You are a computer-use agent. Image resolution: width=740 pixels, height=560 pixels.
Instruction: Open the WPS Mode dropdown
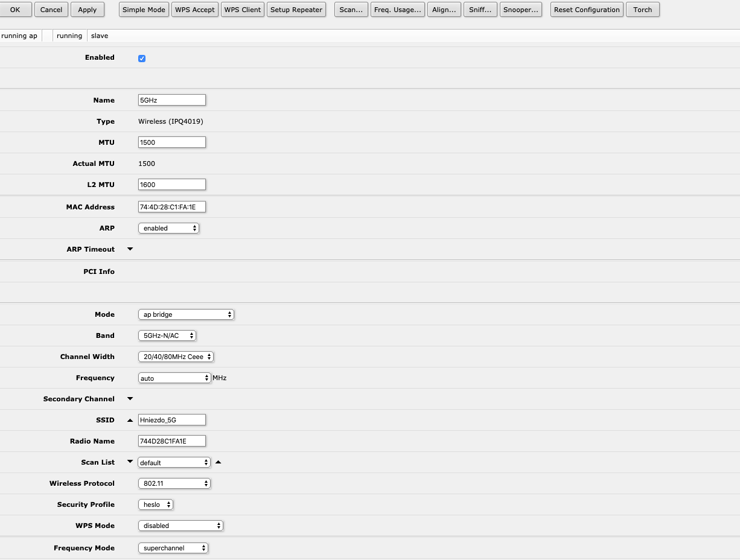[180, 526]
